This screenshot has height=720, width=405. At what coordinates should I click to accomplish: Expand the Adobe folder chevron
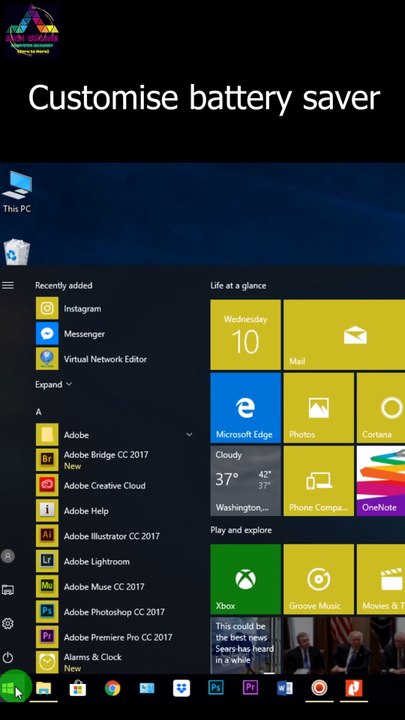pos(189,434)
